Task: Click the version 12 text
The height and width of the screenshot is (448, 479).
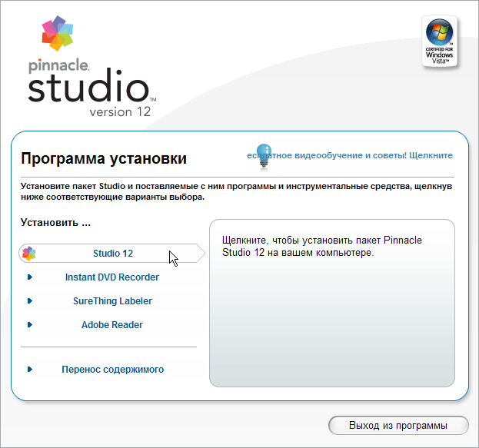Action: pyautogui.click(x=120, y=111)
